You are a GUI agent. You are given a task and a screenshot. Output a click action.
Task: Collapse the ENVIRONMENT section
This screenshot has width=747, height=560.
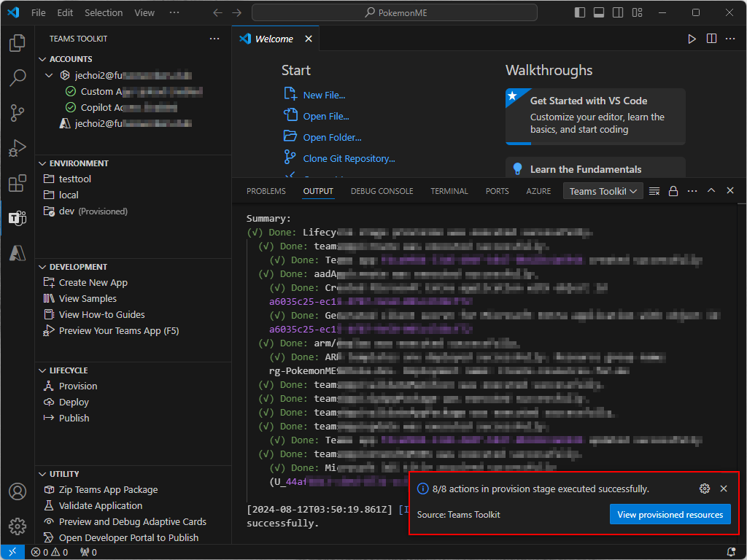tap(42, 164)
